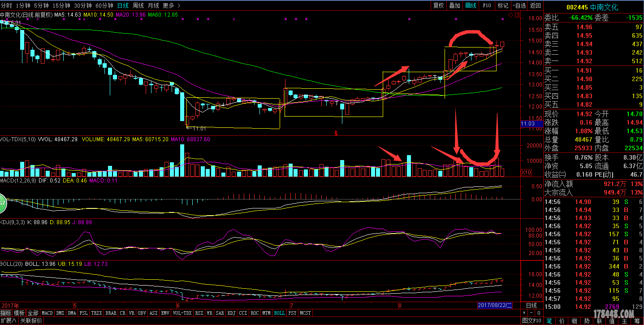Select the 5分钟 period

click(41, 5)
